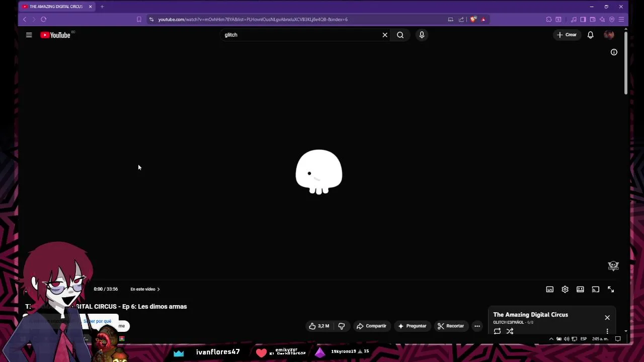Open media control music note icon
The height and width of the screenshot is (362, 644).
coord(574,19)
